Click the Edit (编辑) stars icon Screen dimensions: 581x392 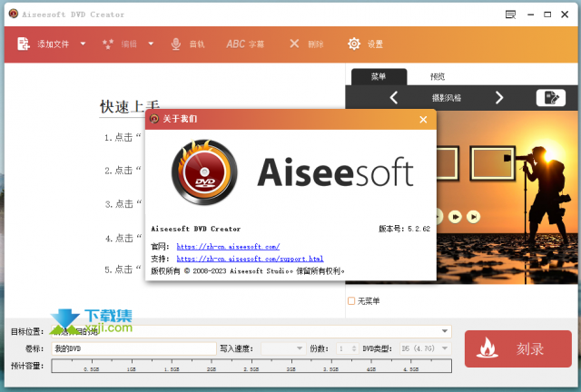point(108,44)
